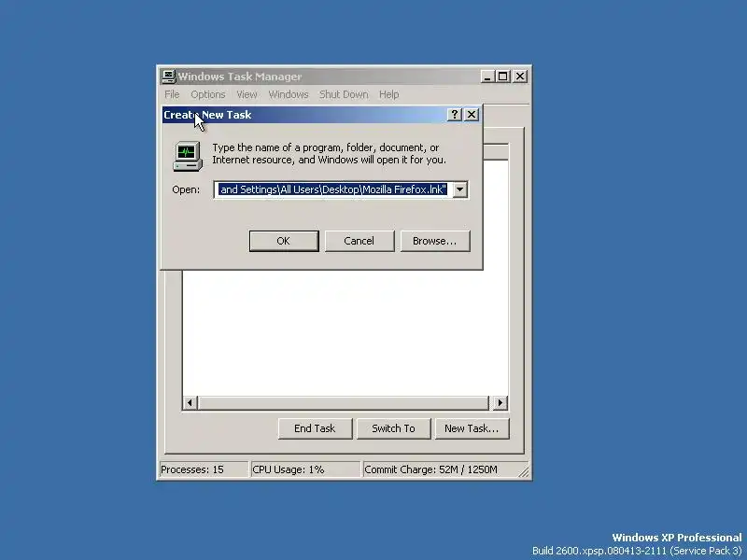This screenshot has width=747, height=560.
Task: Click the Run computer icon in dialog
Action: point(188,156)
